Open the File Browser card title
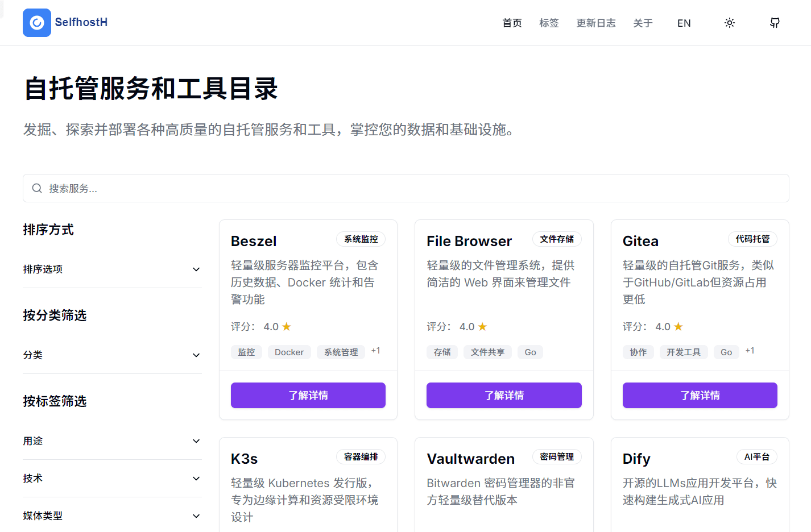 point(469,241)
